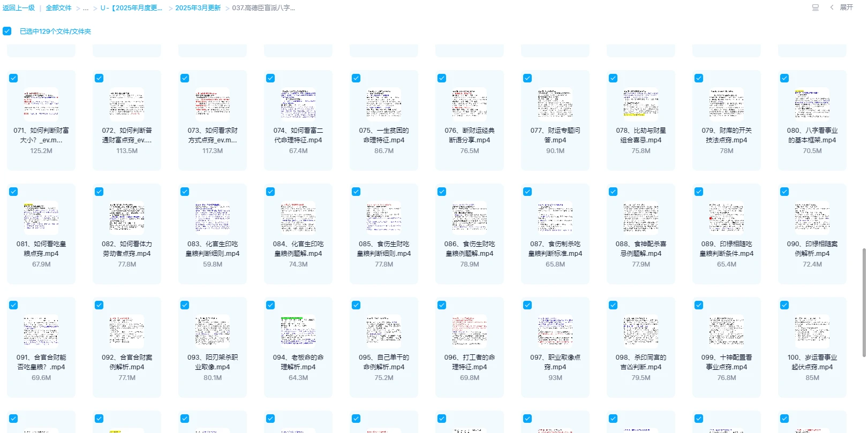868x433 pixels.
Task: Open video thumbnail of 078、比劫与财星组合喜忌
Action: click(641, 103)
